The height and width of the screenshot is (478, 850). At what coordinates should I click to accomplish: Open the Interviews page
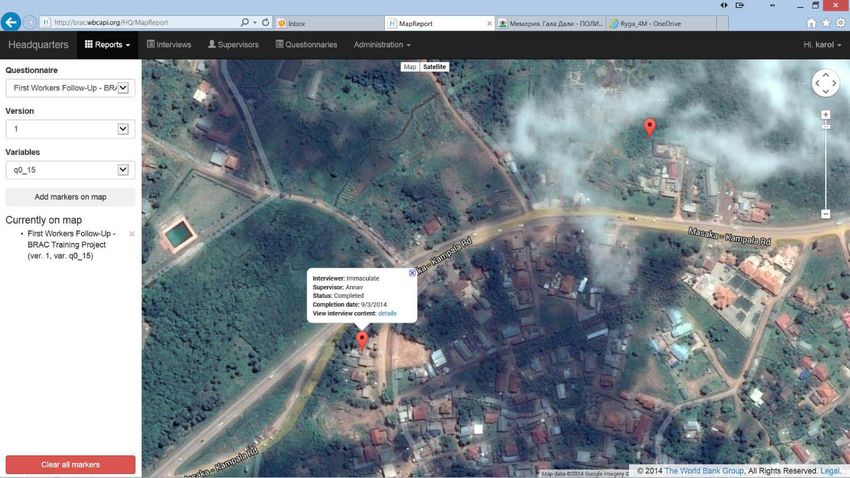(x=169, y=44)
